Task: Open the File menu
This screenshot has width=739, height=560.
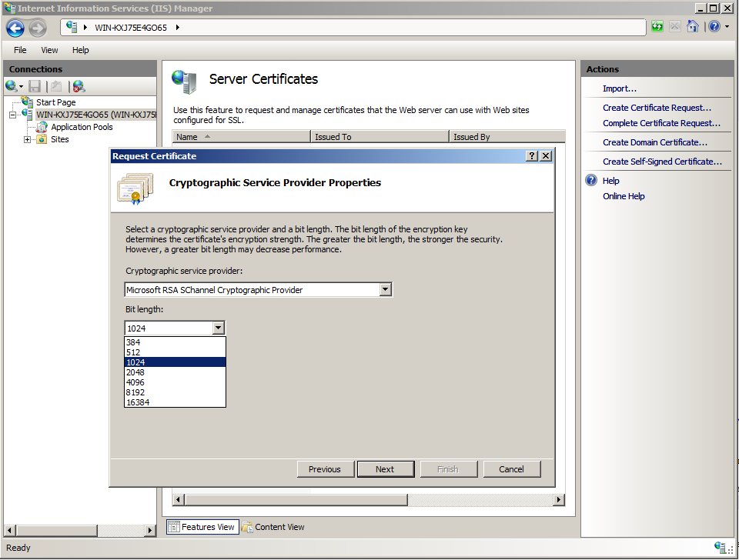Action: [20, 50]
